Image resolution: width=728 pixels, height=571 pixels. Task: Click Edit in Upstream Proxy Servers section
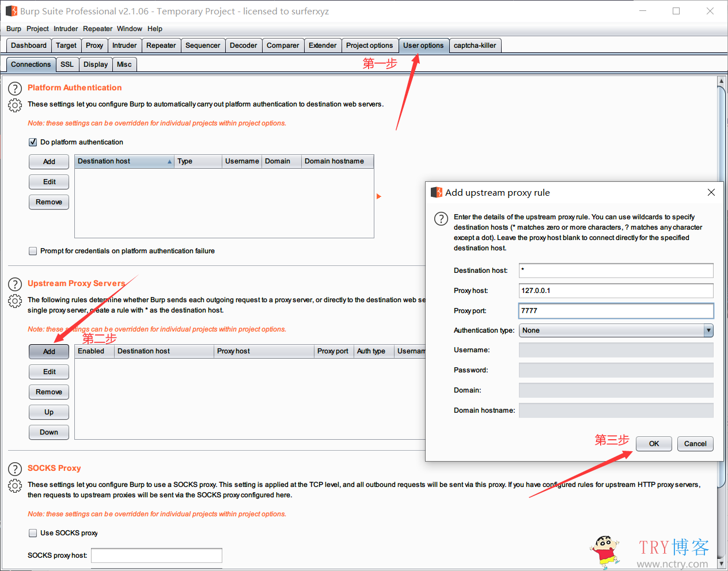coord(49,372)
